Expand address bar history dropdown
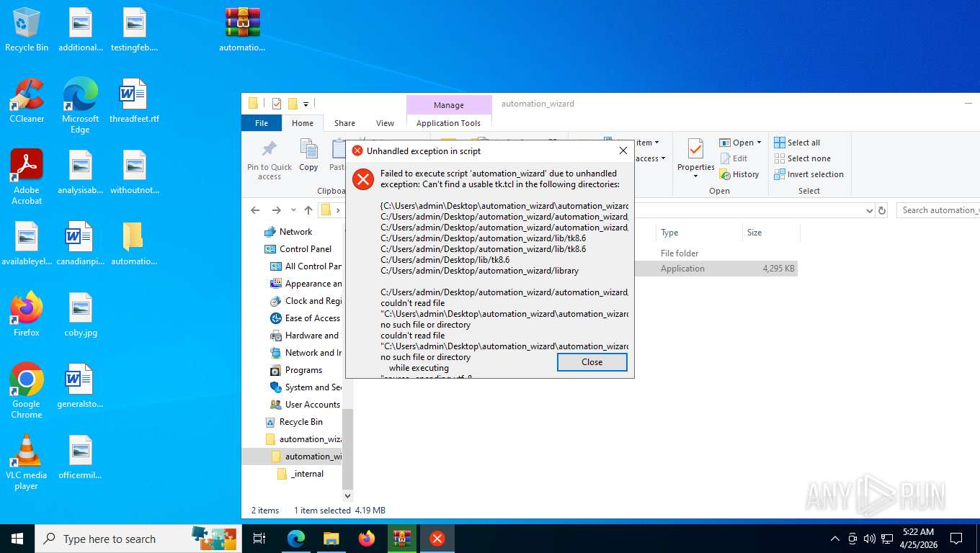The height and width of the screenshot is (553, 980). 869,210
